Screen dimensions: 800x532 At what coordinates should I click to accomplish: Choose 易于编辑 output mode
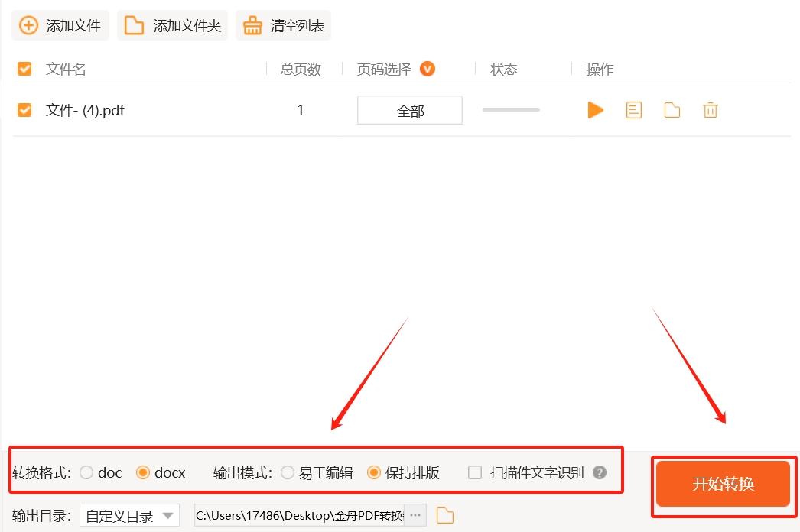pos(289,472)
